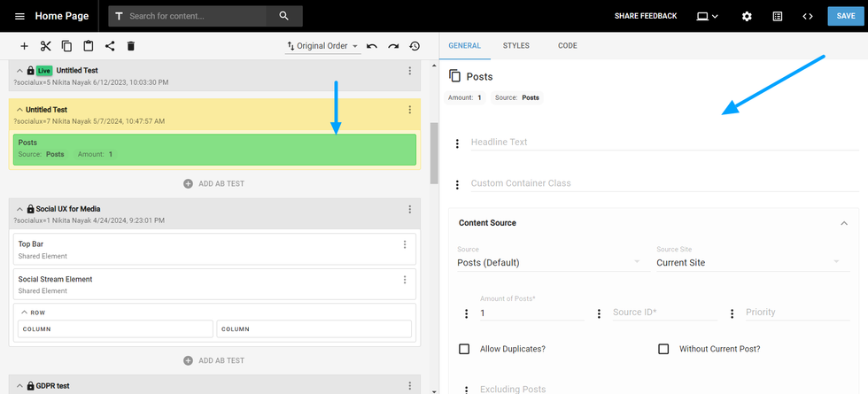Open the version history clock icon
Screen dimensions: 868x394
[x=415, y=46]
